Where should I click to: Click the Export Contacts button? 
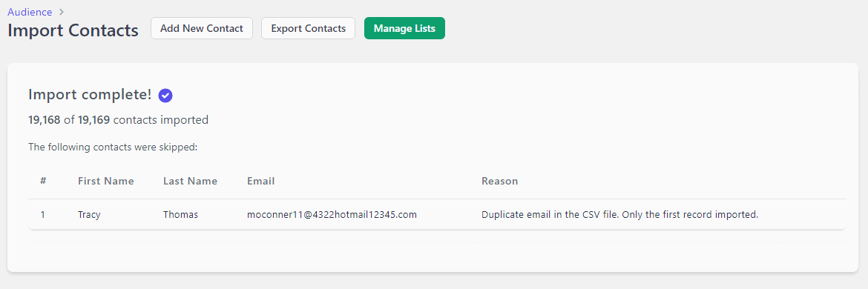pos(309,28)
